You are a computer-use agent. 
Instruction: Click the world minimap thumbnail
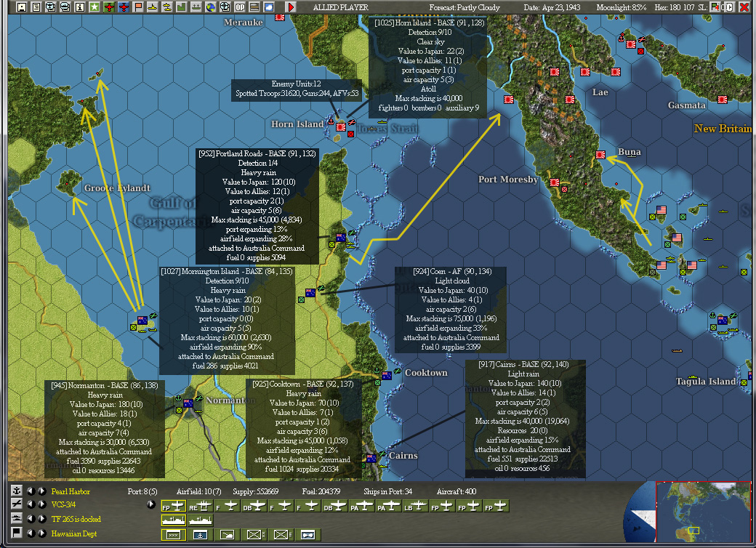click(704, 512)
